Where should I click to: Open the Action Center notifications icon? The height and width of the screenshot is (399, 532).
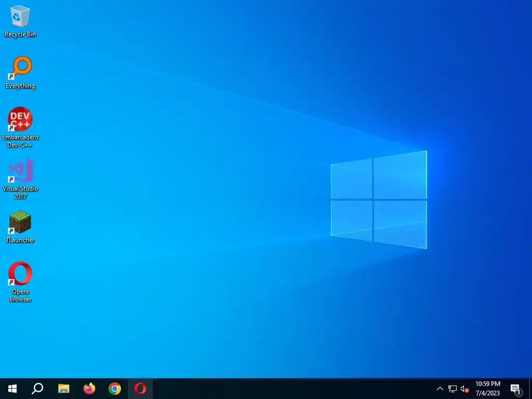coord(516,389)
